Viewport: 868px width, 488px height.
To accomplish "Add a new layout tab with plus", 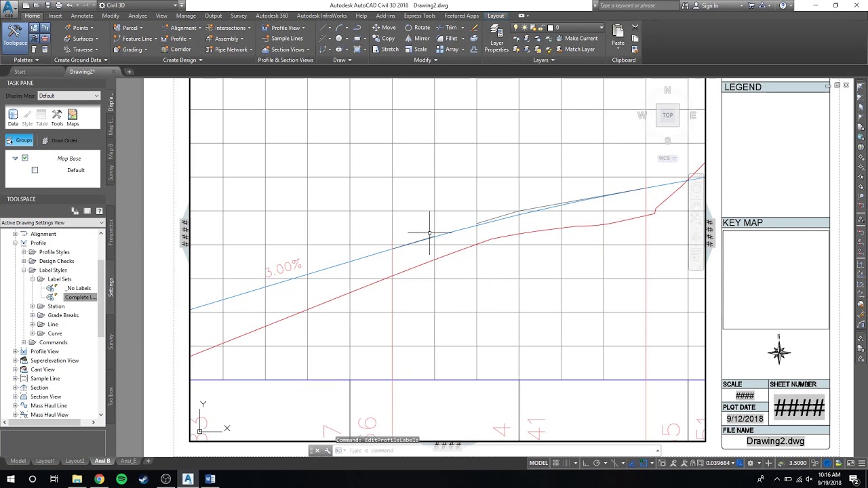I will (149, 461).
